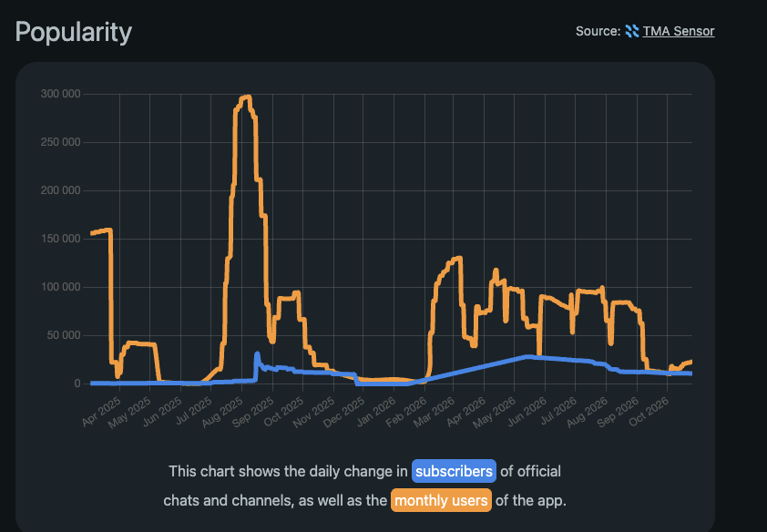This screenshot has height=532, width=767.
Task: Toggle the orange monthly users legend label
Action: [x=441, y=500]
